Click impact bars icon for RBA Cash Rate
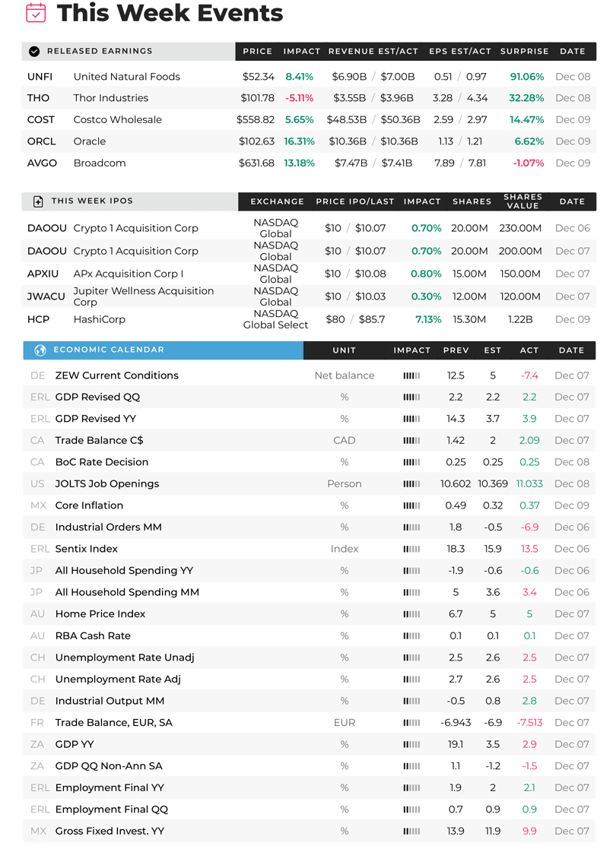The width and height of the screenshot is (613, 868). (x=411, y=636)
